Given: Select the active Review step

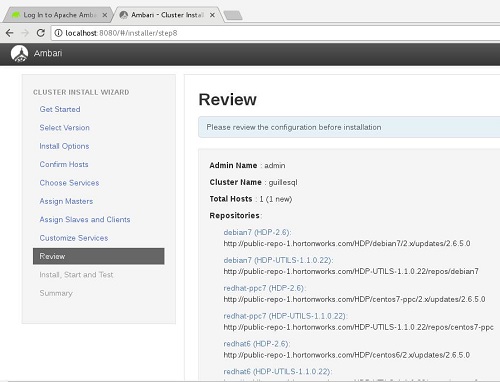Looking at the screenshot, I should pos(99,256).
